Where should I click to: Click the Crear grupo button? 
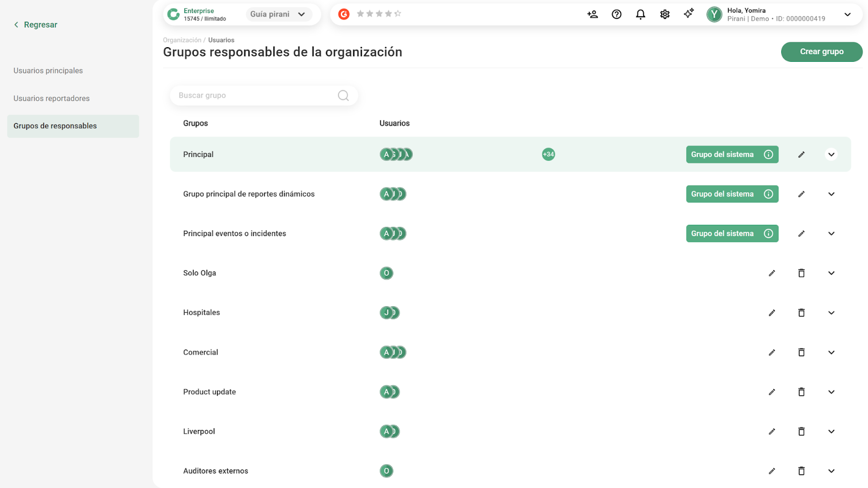[x=821, y=52]
